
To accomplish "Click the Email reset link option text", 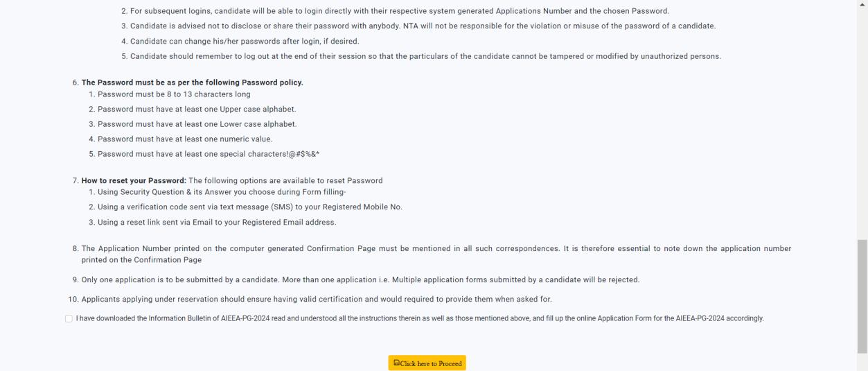I will click(x=217, y=222).
